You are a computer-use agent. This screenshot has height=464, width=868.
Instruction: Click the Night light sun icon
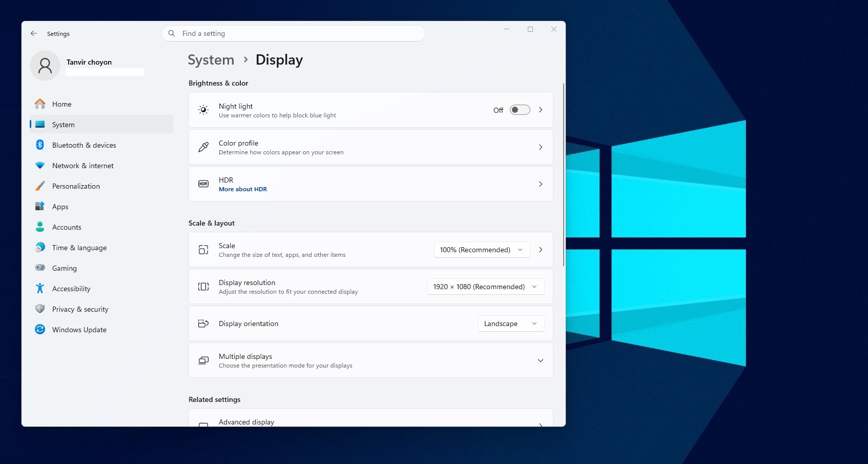point(203,110)
